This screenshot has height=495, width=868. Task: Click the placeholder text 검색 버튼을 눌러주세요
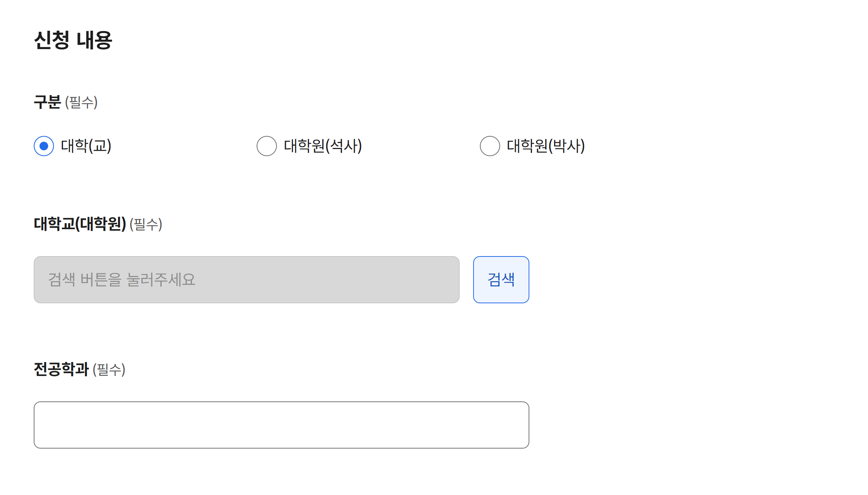pos(121,279)
